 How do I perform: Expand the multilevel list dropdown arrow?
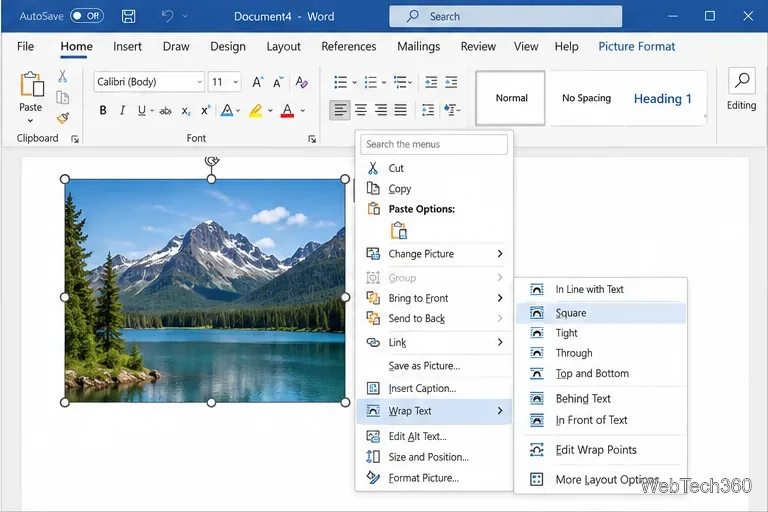pos(410,82)
